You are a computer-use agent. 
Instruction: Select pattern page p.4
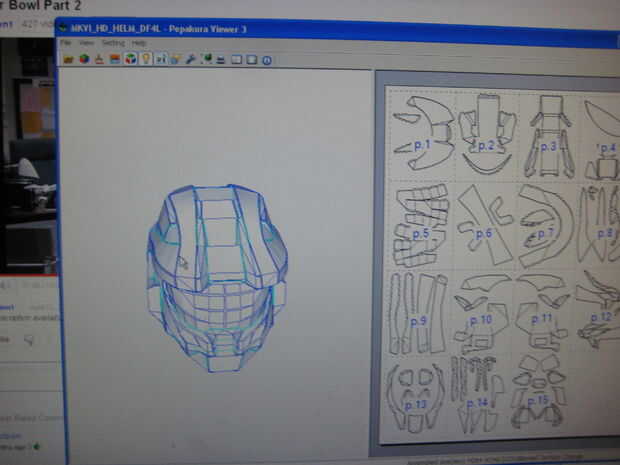(x=602, y=138)
